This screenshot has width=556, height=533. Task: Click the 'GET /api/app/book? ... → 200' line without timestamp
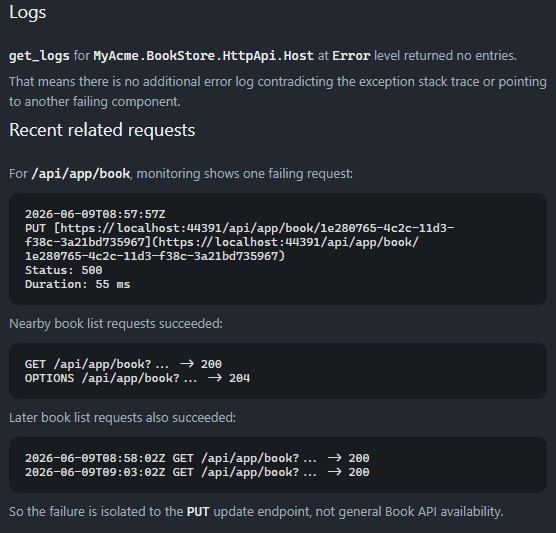tap(123, 364)
